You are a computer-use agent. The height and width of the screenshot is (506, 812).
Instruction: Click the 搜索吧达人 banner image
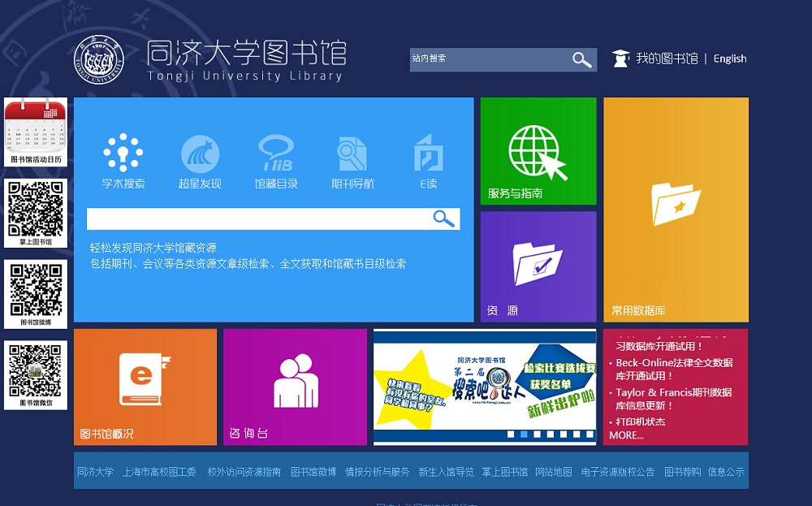click(485, 386)
